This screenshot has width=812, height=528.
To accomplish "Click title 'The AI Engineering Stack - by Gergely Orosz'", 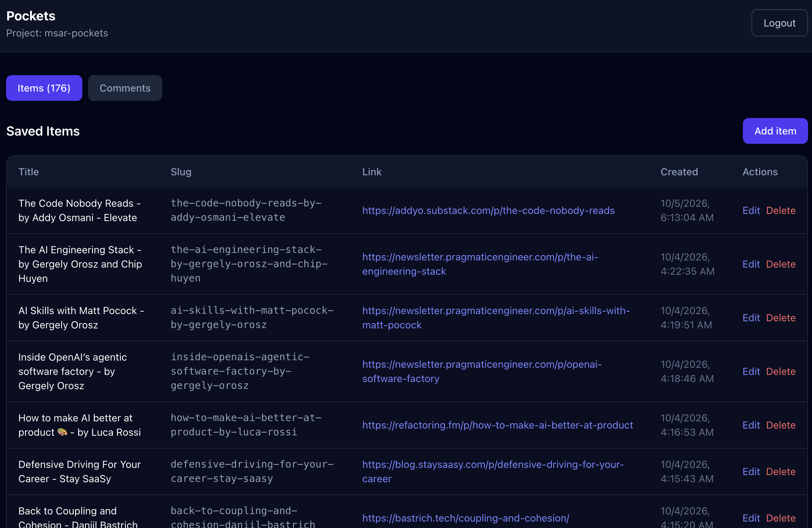I will (x=80, y=264).
